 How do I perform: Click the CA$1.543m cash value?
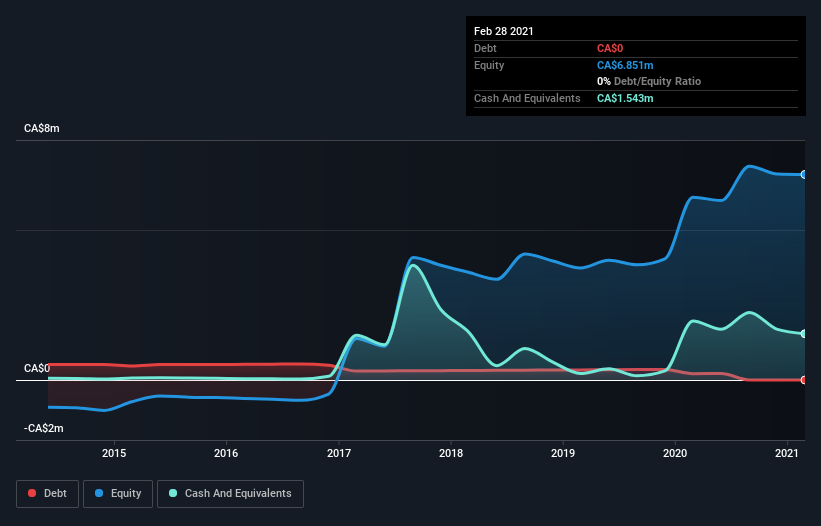625,98
